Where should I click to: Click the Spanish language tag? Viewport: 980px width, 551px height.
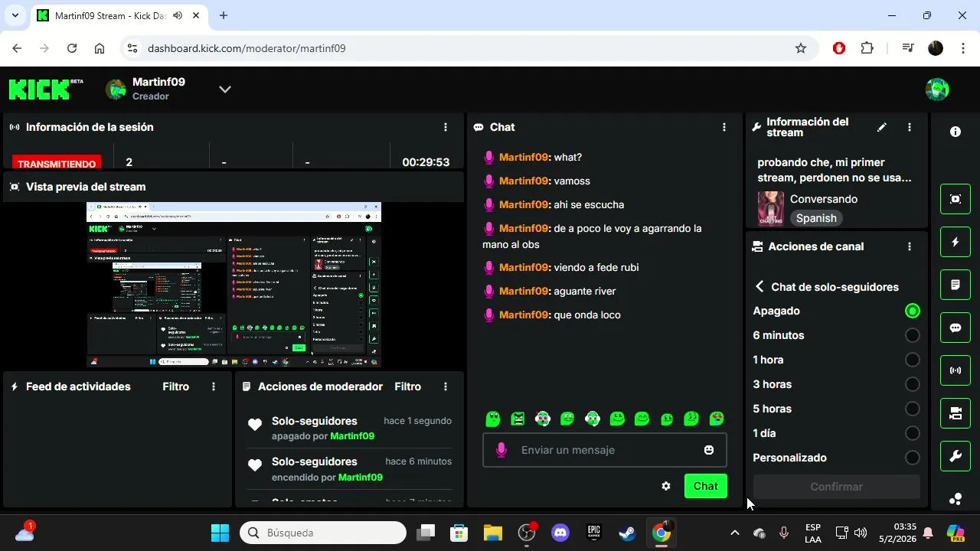point(816,218)
